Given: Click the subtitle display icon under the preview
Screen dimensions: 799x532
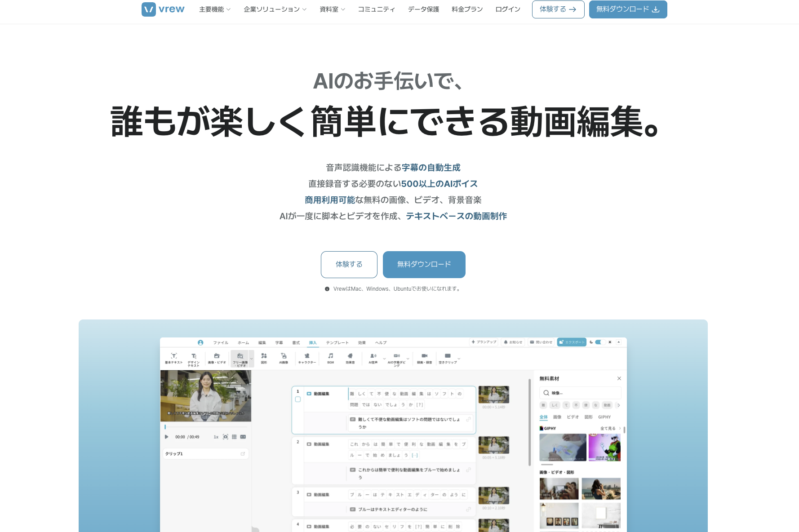Looking at the screenshot, I should pos(243,437).
